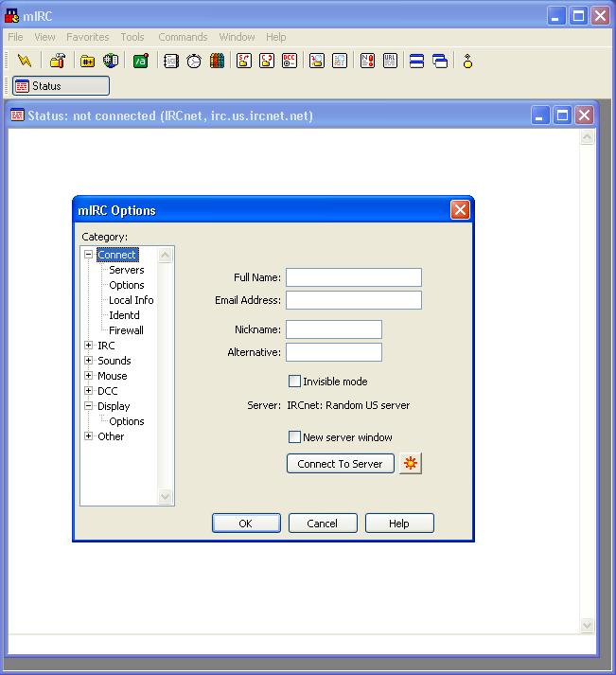Expand the Sounds category node
Screen dimensions: 616x675
[89, 361]
